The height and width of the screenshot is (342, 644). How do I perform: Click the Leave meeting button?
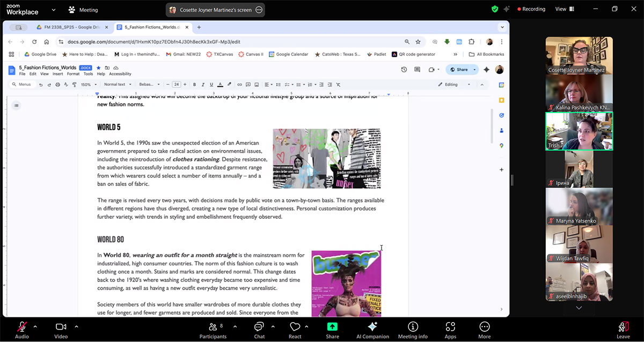(623, 329)
